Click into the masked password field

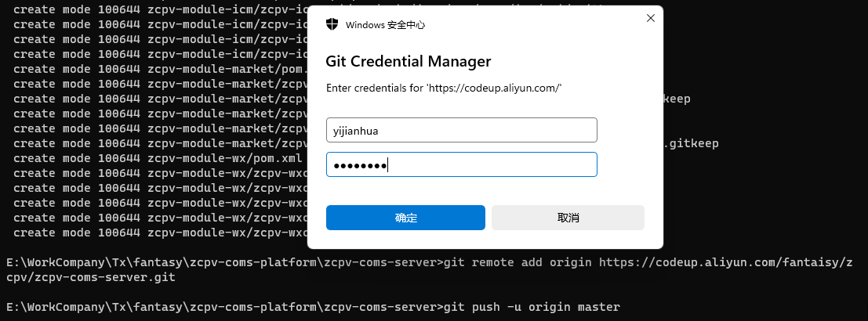coord(461,164)
